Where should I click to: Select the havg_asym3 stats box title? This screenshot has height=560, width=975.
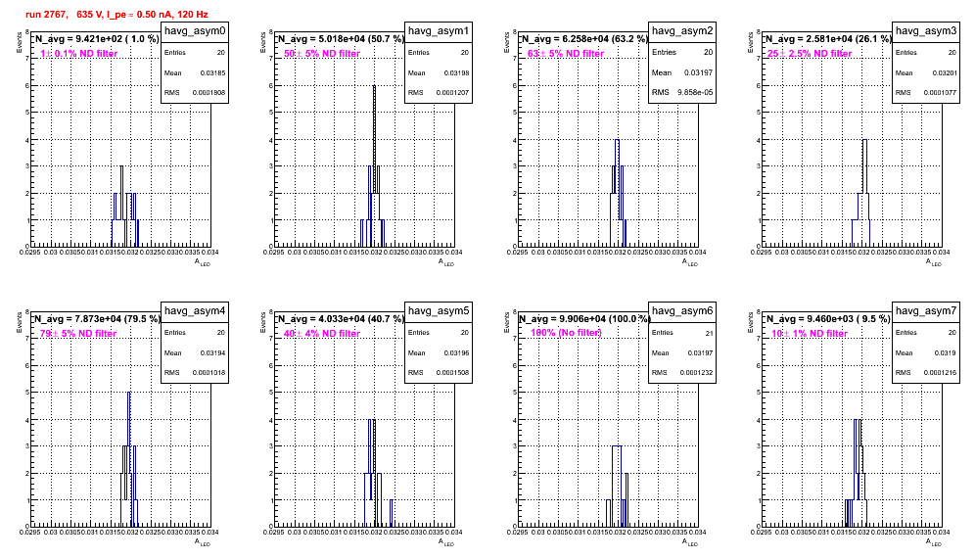pyautogui.click(x=926, y=31)
